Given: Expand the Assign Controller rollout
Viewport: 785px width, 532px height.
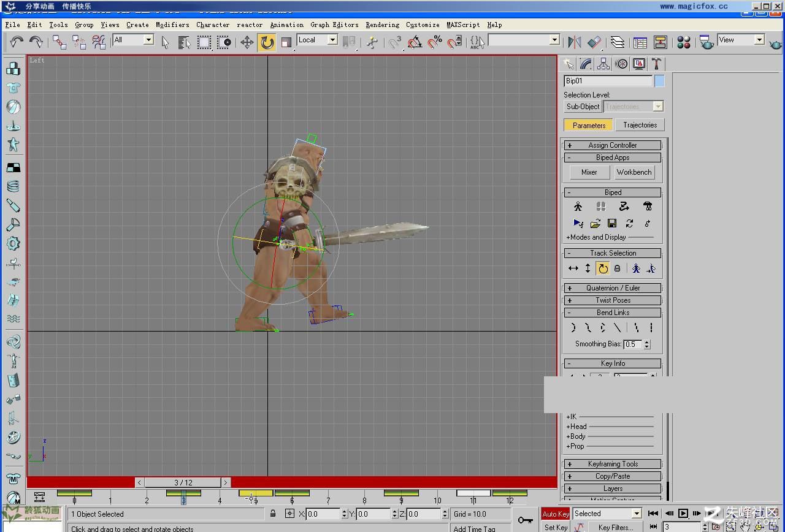Looking at the screenshot, I should coord(612,145).
